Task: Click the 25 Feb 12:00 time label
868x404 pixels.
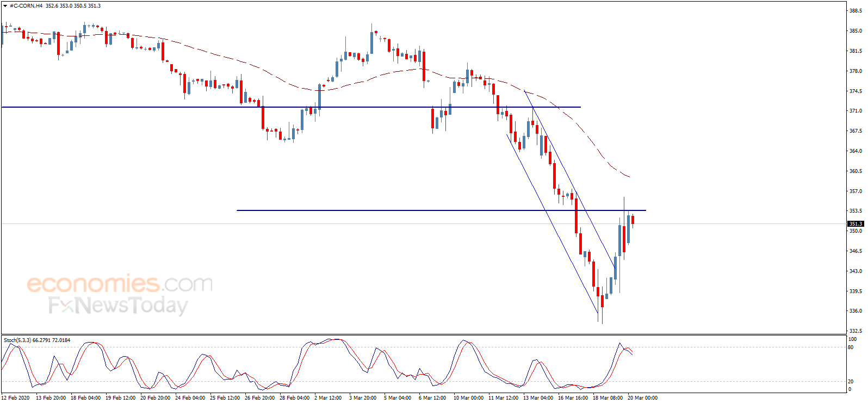Action: pyautogui.click(x=225, y=398)
